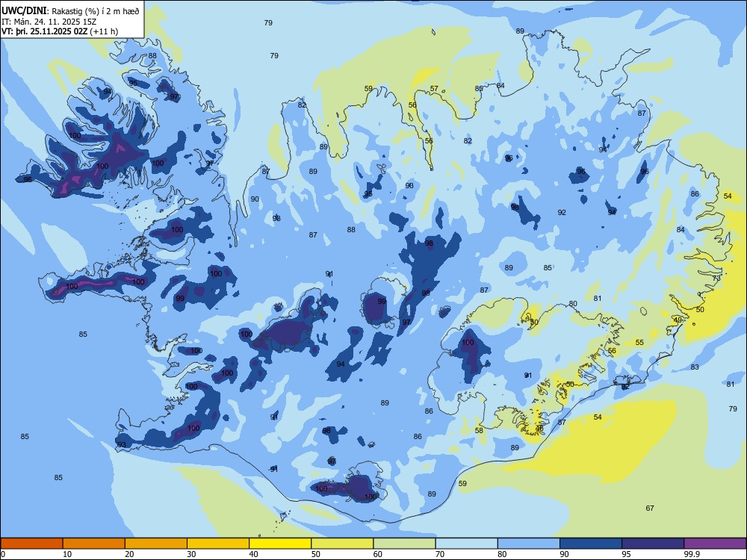This screenshot has width=747, height=560.
Task: Click the dark orange 0–10 legend swatch
Action: coord(31,544)
